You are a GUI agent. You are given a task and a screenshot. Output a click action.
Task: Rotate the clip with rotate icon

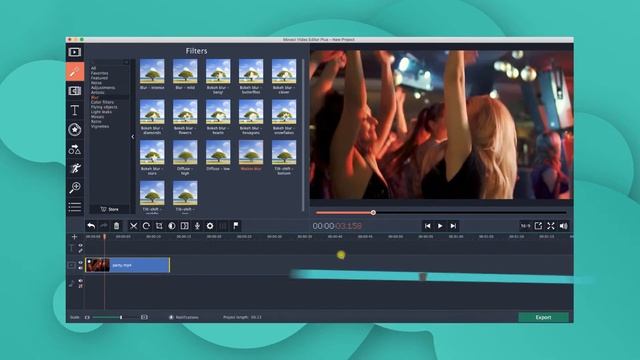coord(146,226)
